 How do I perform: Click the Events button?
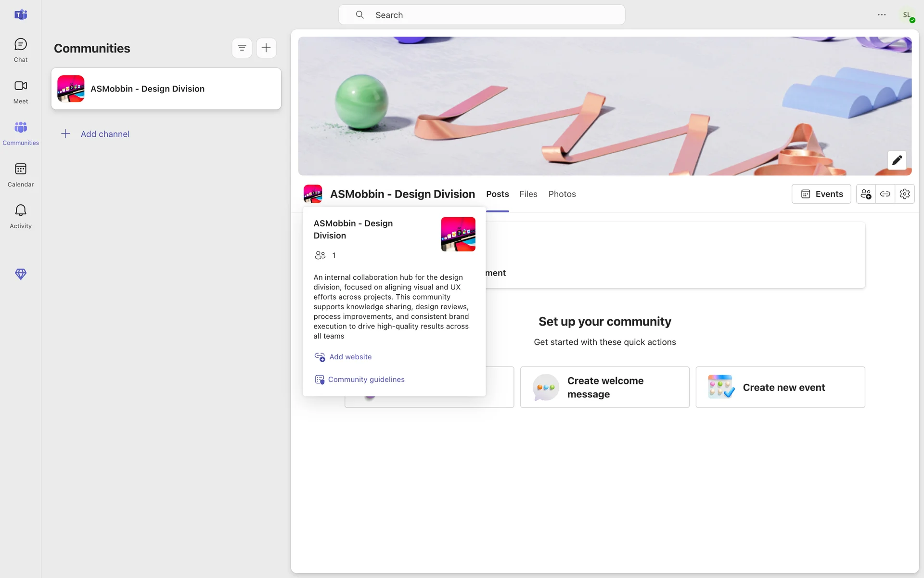point(821,194)
